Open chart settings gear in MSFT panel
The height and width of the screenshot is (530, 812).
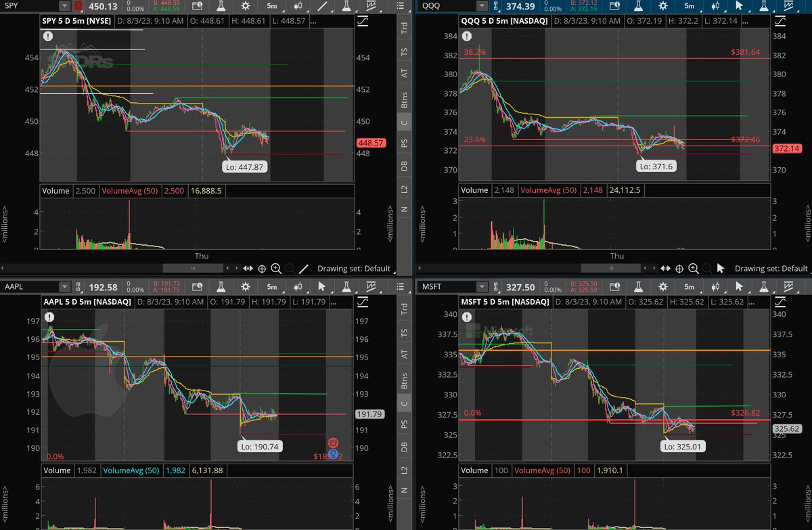coord(663,286)
